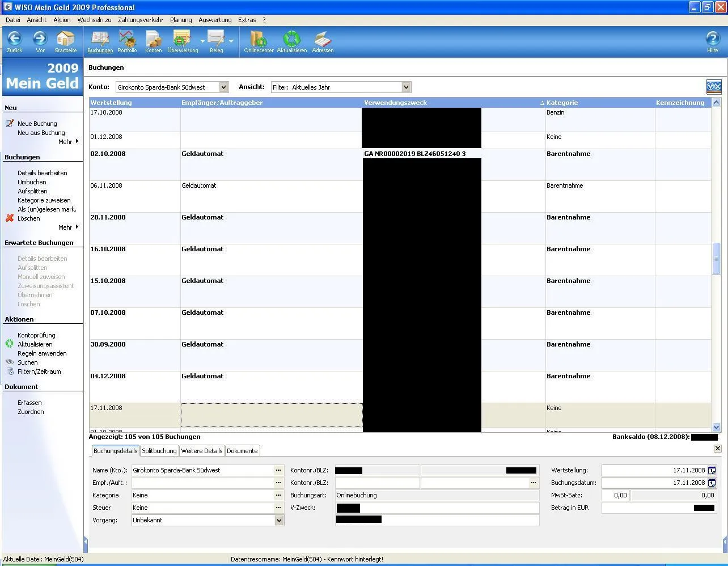Switch to the Weitere Details tab
The image size is (728, 566).
click(201, 451)
